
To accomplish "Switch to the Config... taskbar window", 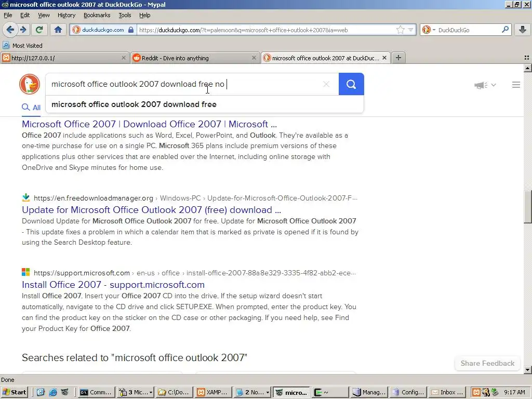I will pyautogui.click(x=408, y=392).
